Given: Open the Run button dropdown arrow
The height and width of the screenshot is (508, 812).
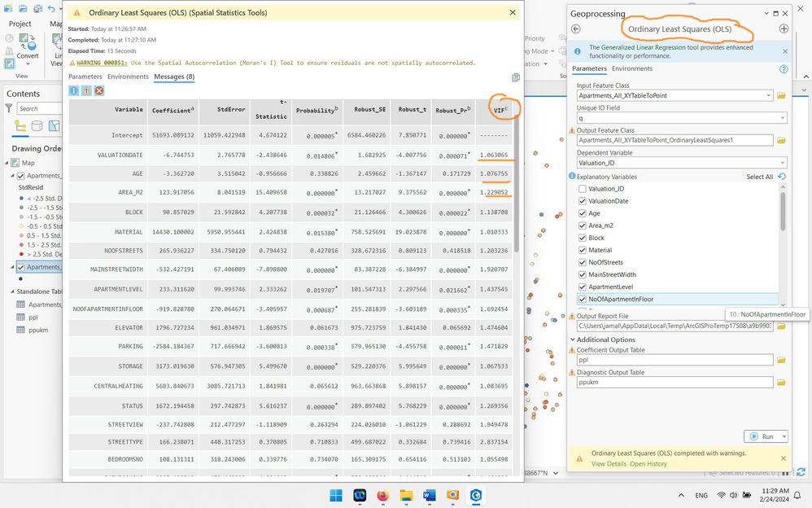Looking at the screenshot, I should pyautogui.click(x=784, y=436).
